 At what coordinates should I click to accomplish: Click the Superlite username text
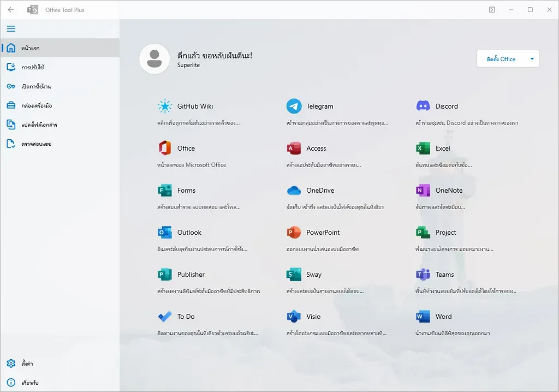188,65
